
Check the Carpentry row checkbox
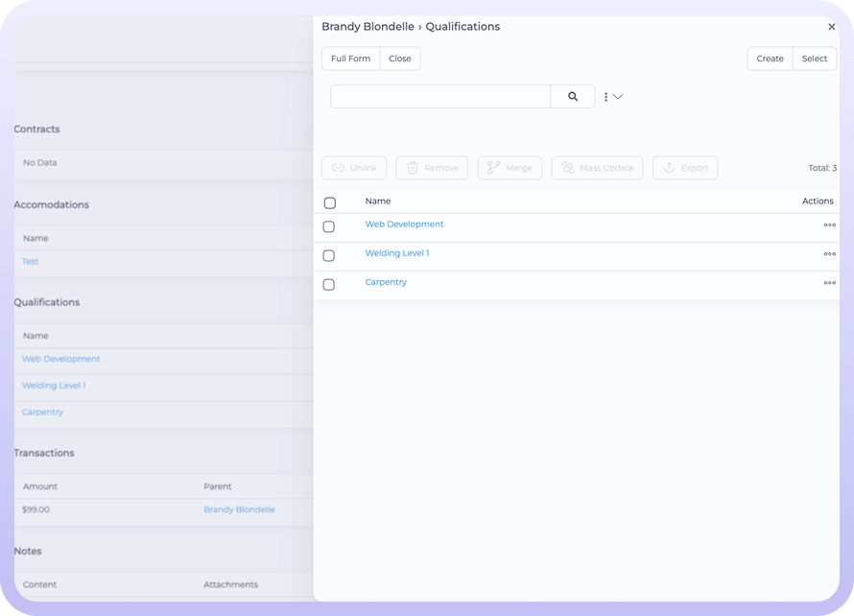pos(329,285)
